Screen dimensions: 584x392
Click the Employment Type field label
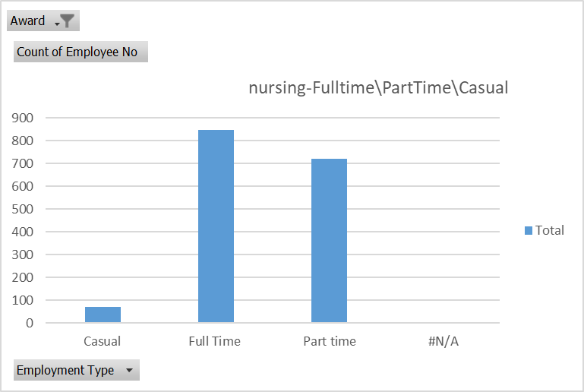(x=65, y=371)
